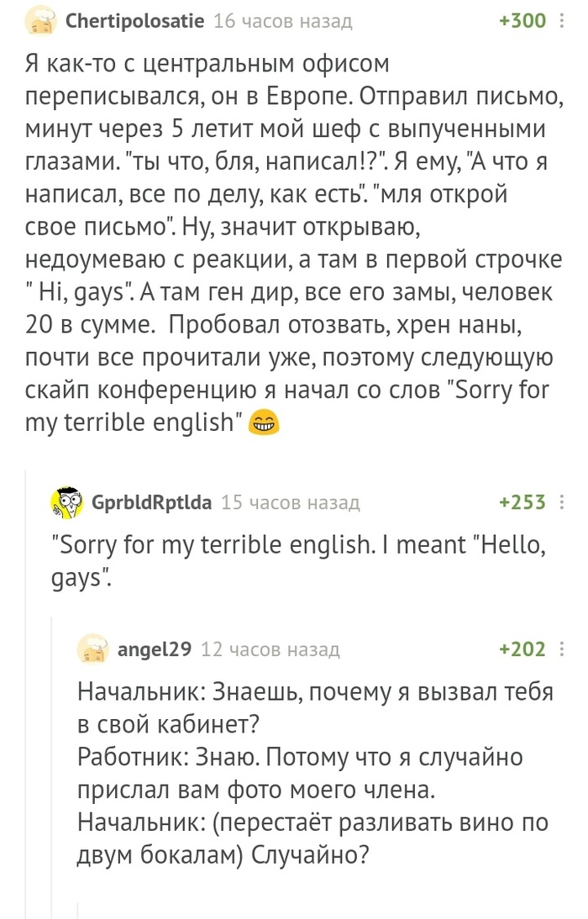Open three-dot menu on Chertipolosatie's comment

click(562, 22)
